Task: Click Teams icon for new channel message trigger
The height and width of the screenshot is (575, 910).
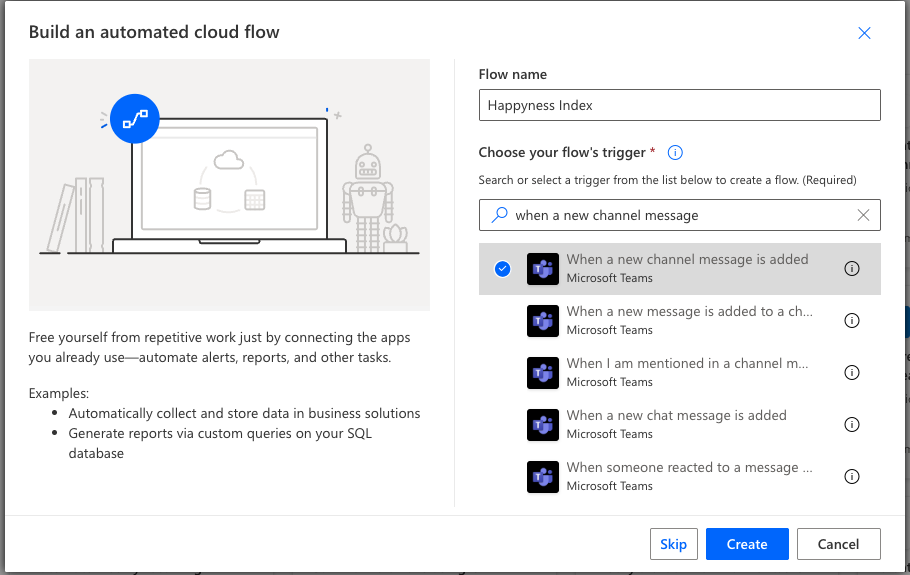Action: 542,269
